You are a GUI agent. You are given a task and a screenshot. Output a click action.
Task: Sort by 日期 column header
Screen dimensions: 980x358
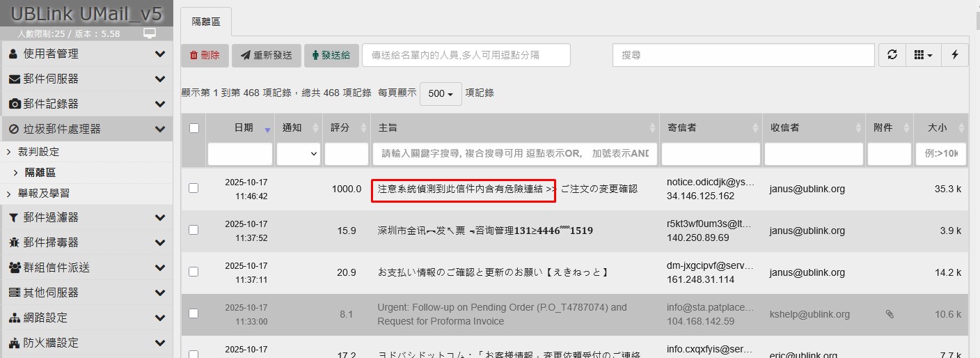pos(244,127)
